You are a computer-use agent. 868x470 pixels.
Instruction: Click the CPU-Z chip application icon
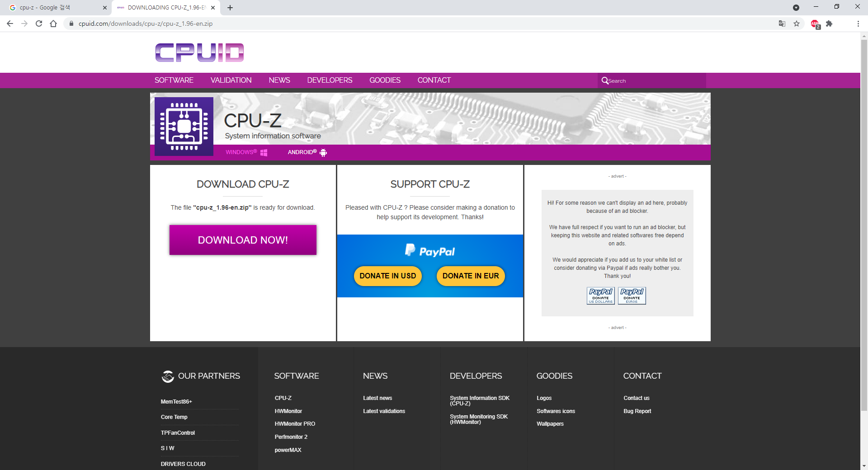184,127
